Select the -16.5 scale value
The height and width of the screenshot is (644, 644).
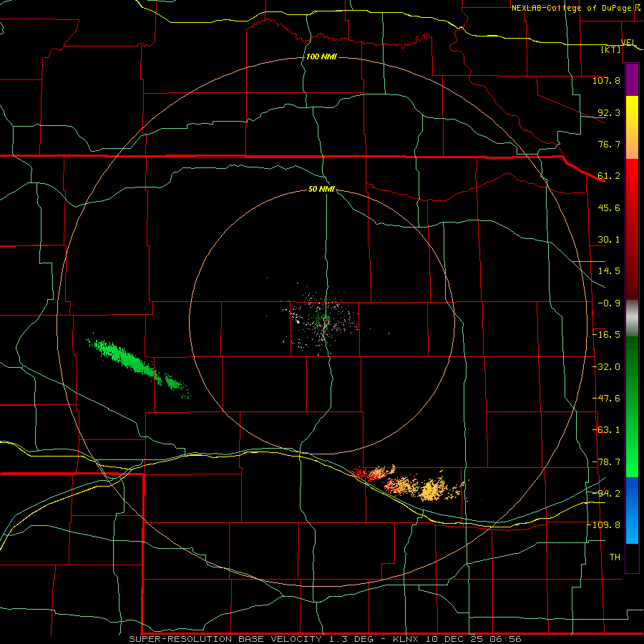tap(606, 335)
